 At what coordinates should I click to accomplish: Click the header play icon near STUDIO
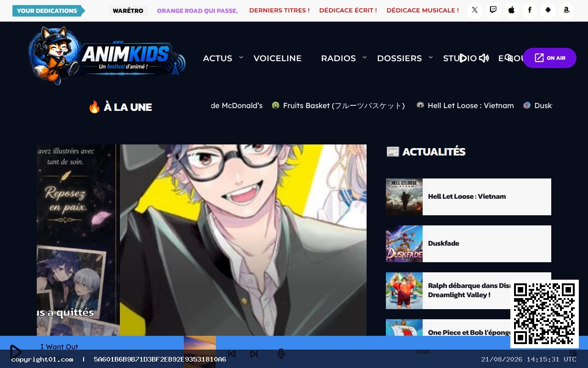463,58
